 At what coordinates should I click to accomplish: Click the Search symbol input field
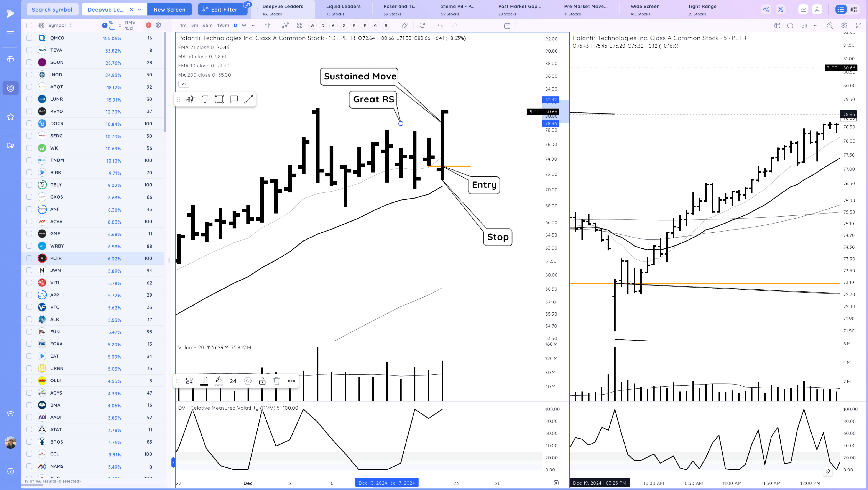52,9
